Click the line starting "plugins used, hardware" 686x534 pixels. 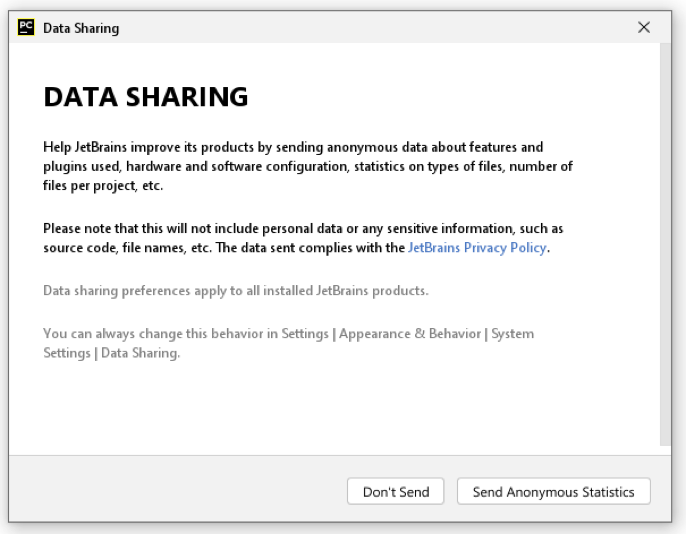(308, 166)
